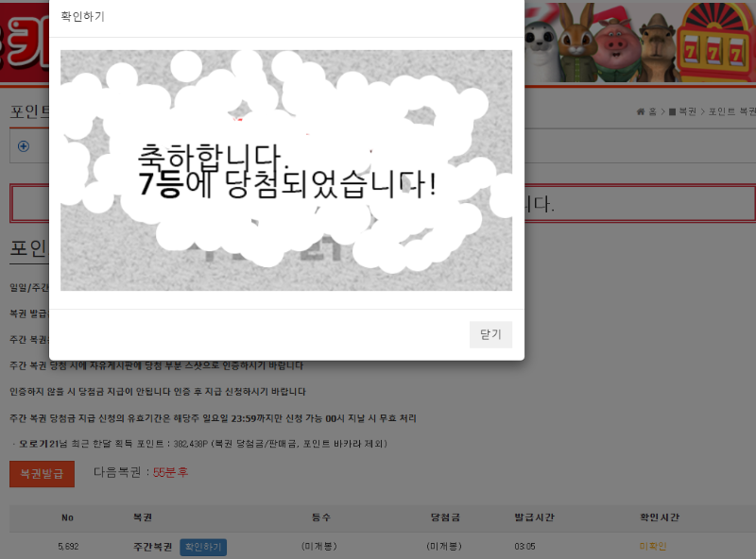This screenshot has height=559, width=756.
Task: Expand the section with the circled plus icon
Action: pyautogui.click(x=24, y=146)
